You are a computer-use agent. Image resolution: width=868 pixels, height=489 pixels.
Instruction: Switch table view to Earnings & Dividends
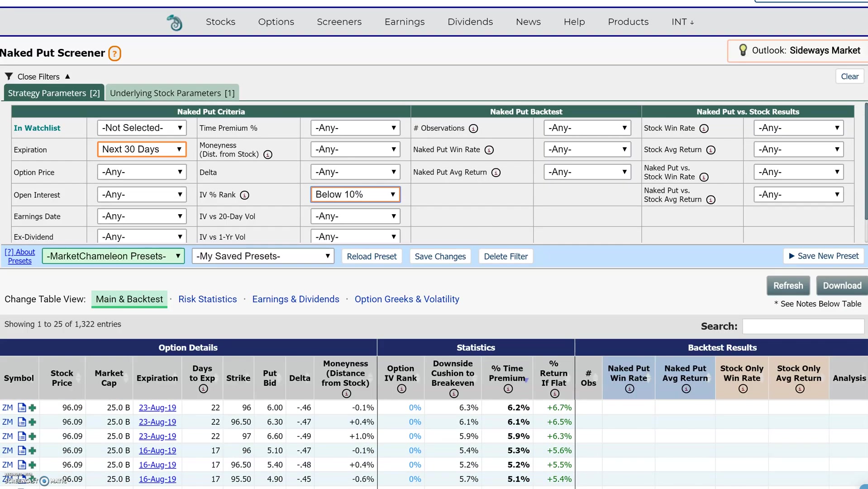pyautogui.click(x=296, y=299)
